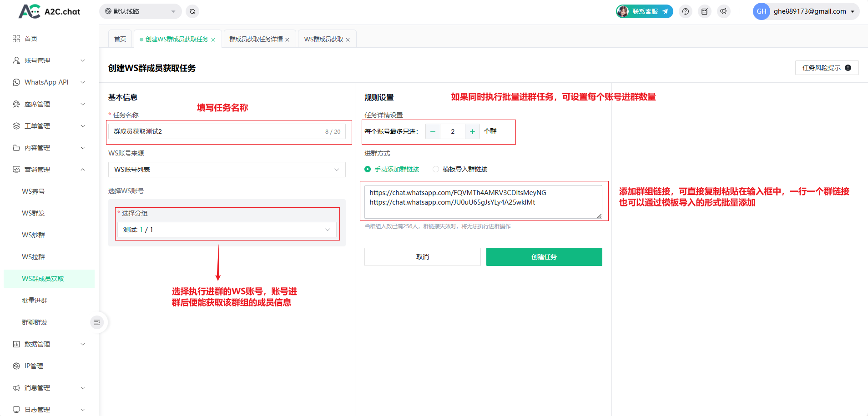Open 批量进群 in the sidebar menu

point(35,301)
